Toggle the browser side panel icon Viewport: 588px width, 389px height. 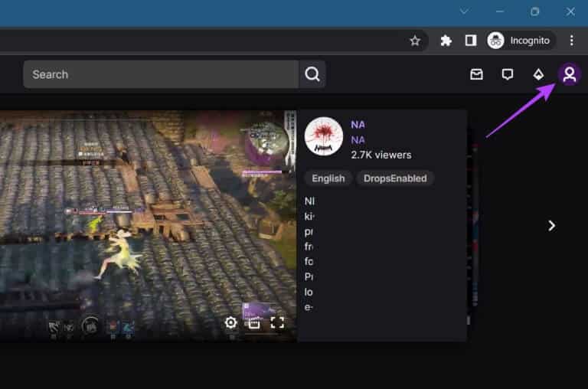[471, 41]
